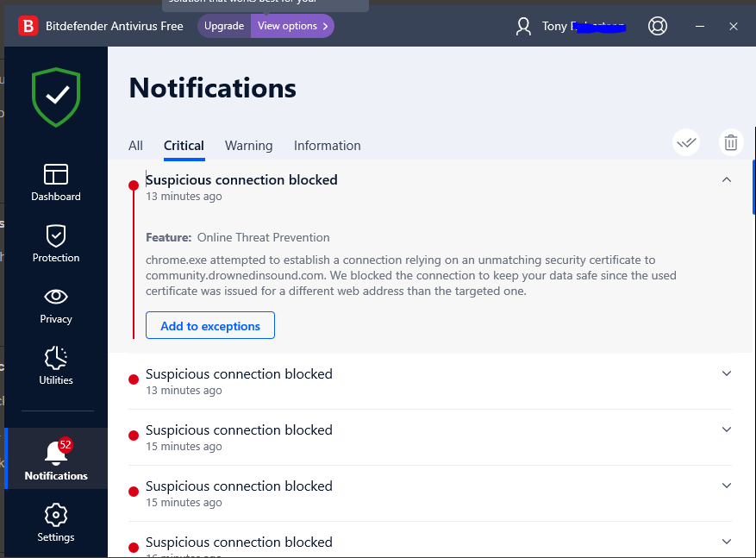Expand first notification from 15 minutes ago
This screenshot has height=558, width=756.
point(727,429)
